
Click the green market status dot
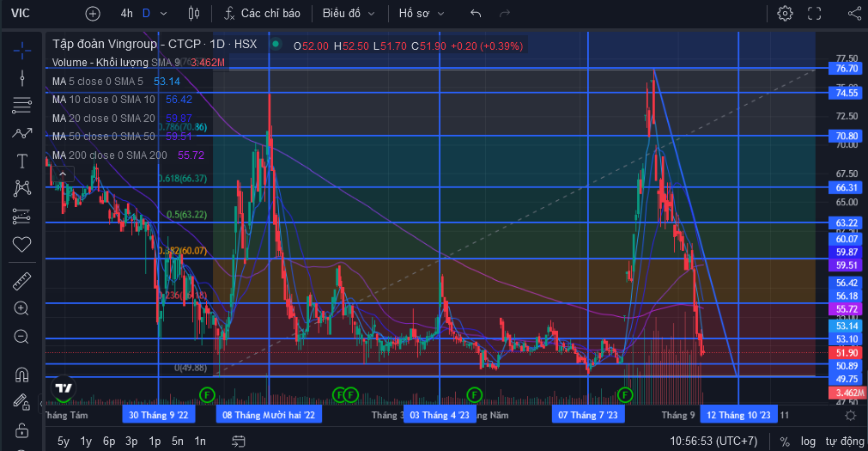[275, 44]
